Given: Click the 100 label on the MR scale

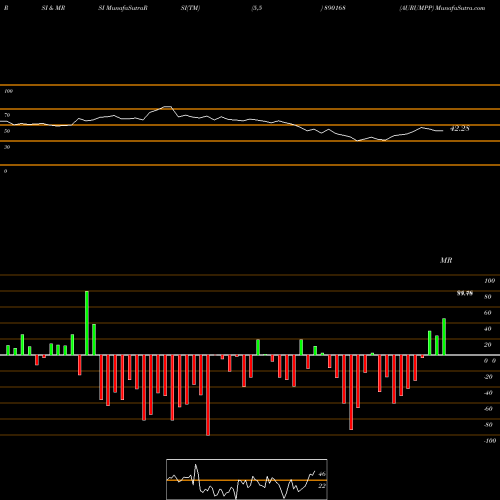Looking at the screenshot, I should pyautogui.click(x=489, y=281).
